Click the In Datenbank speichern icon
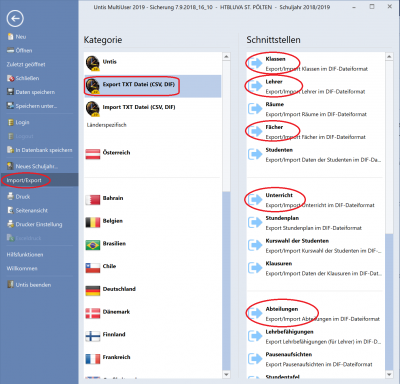Screen dimensions: 400x384 10,150
